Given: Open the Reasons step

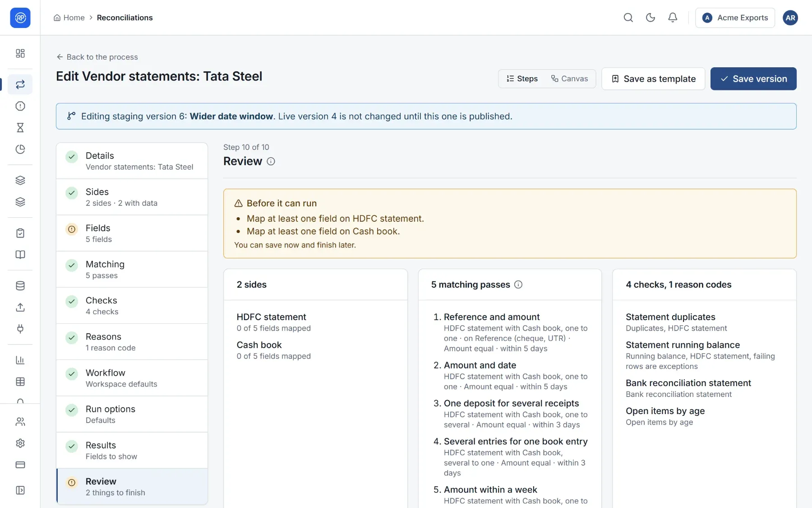Looking at the screenshot, I should pos(132,342).
